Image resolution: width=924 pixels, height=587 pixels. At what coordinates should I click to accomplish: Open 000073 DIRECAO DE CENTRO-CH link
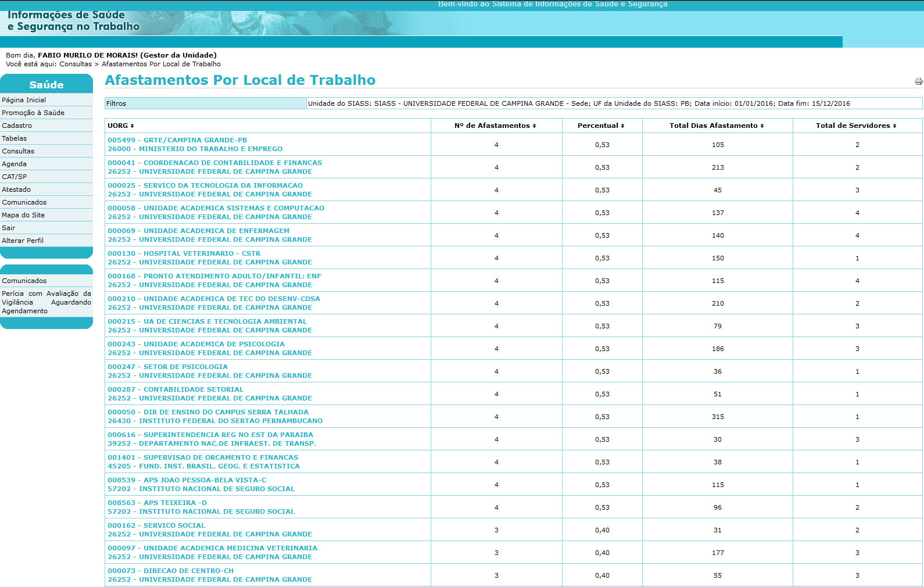tap(170, 571)
